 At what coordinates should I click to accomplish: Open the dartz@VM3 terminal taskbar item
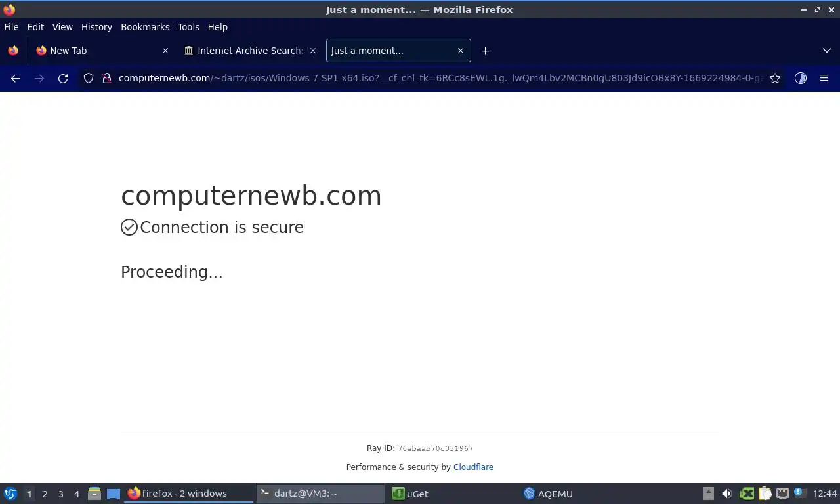pos(320,493)
